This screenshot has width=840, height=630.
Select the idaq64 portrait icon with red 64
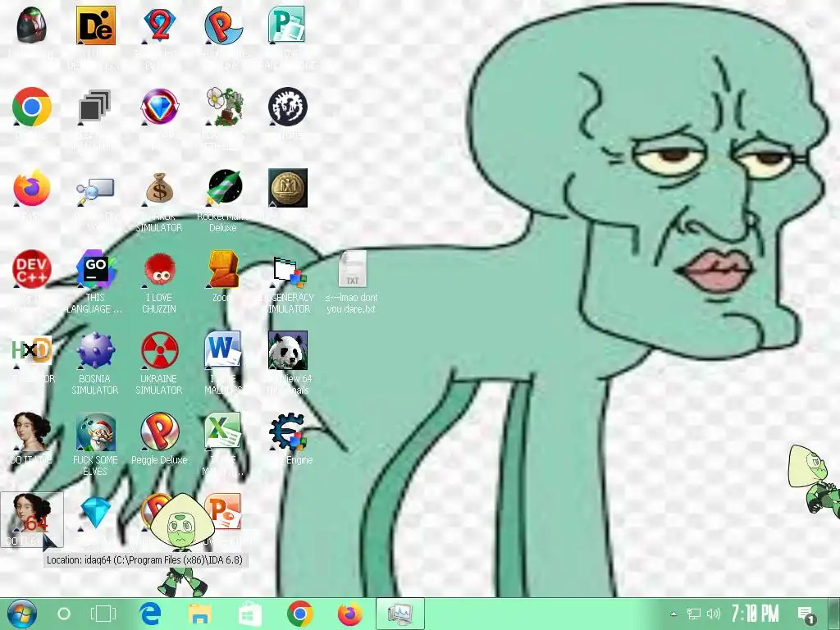[32, 514]
